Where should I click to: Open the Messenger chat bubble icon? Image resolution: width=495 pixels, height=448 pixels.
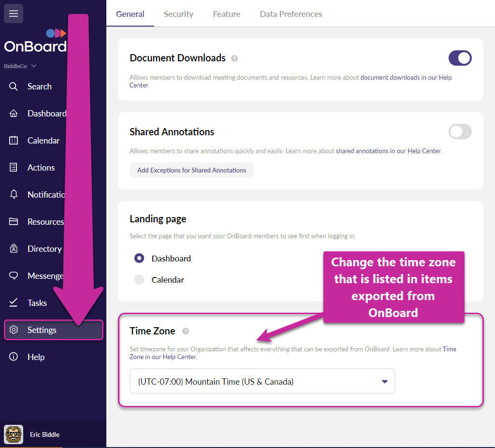point(13,275)
